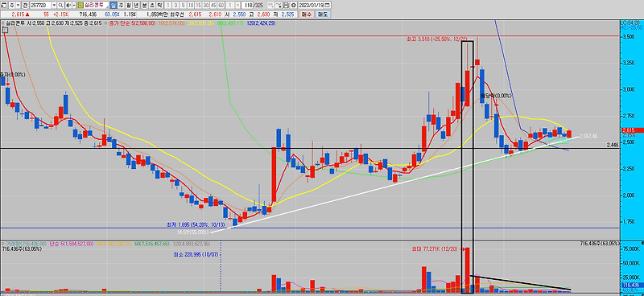The image size is (644, 296).
Task: Select the 년 yearly chart period
Action: (136, 5)
